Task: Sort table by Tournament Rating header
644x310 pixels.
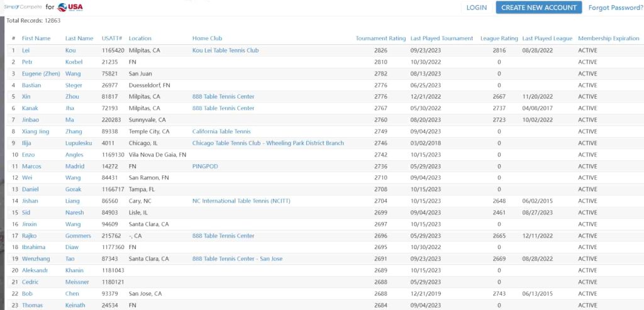Action: (x=380, y=38)
